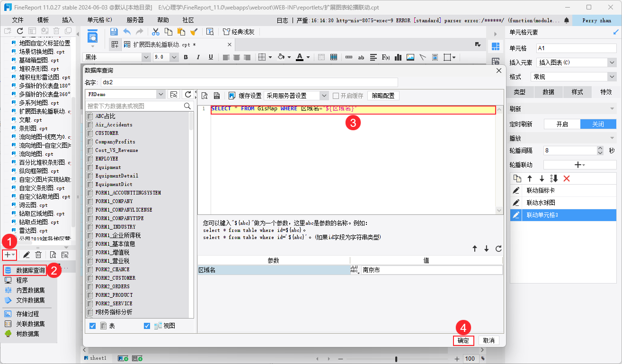Click the 区域名 value field showing 南京市

click(x=432, y=270)
